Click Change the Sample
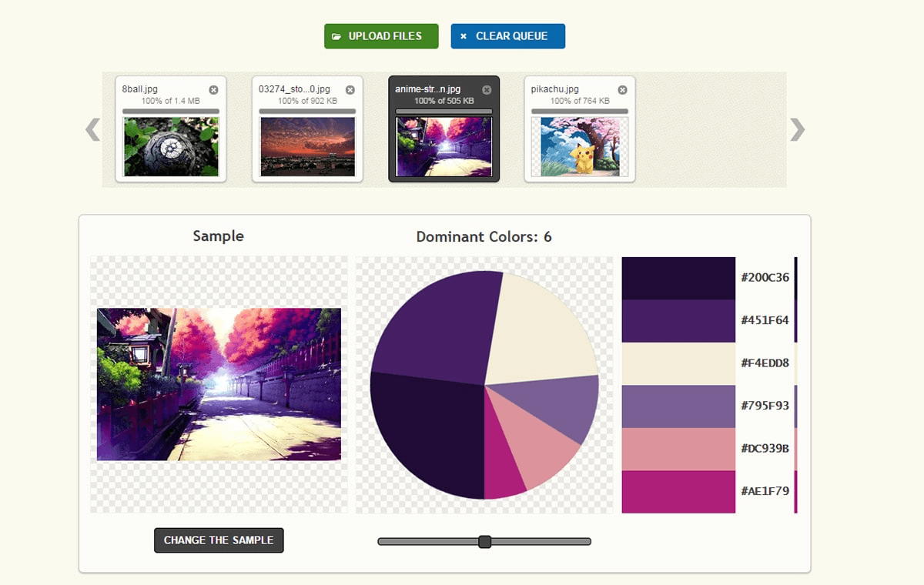This screenshot has height=585, width=924. point(218,540)
